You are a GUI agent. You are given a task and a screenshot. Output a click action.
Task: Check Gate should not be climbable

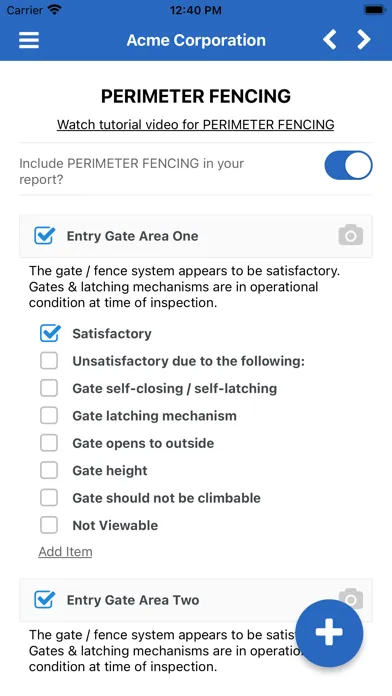pyautogui.click(x=49, y=498)
